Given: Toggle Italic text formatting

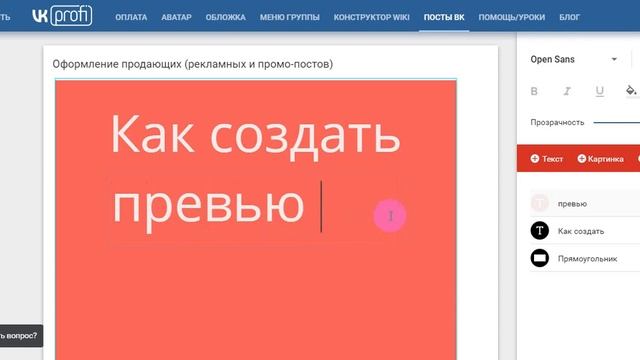Looking at the screenshot, I should click(x=567, y=91).
